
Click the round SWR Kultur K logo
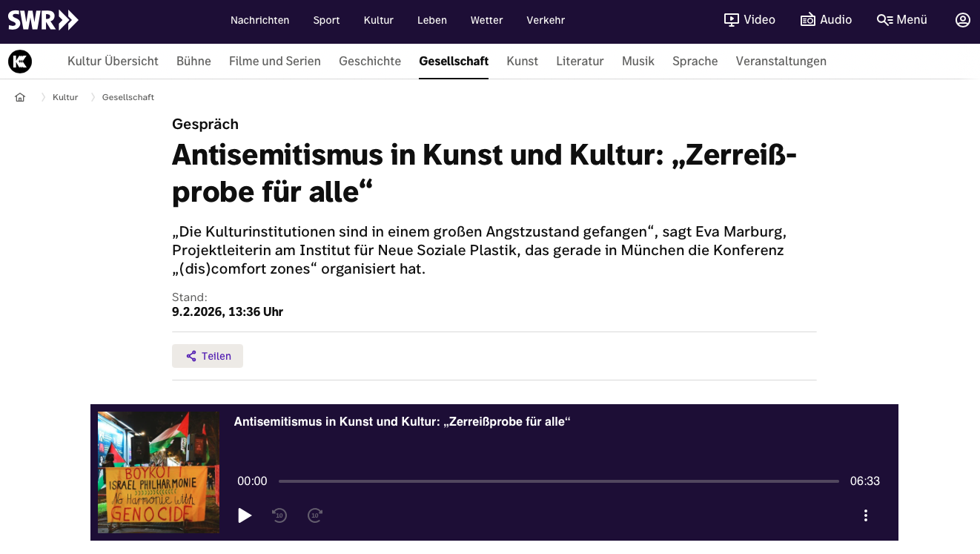pyautogui.click(x=19, y=61)
